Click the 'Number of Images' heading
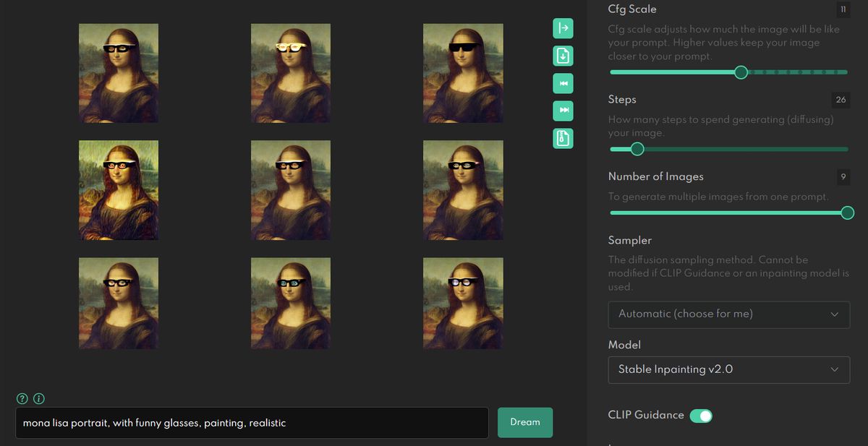Screen dimensions: 868x446 tap(656, 176)
